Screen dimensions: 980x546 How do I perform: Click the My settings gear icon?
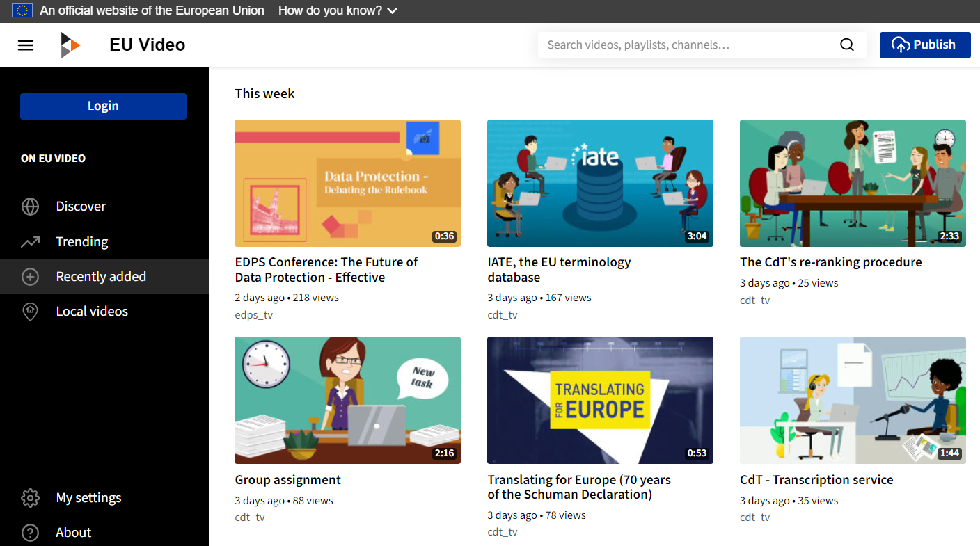tap(30, 498)
